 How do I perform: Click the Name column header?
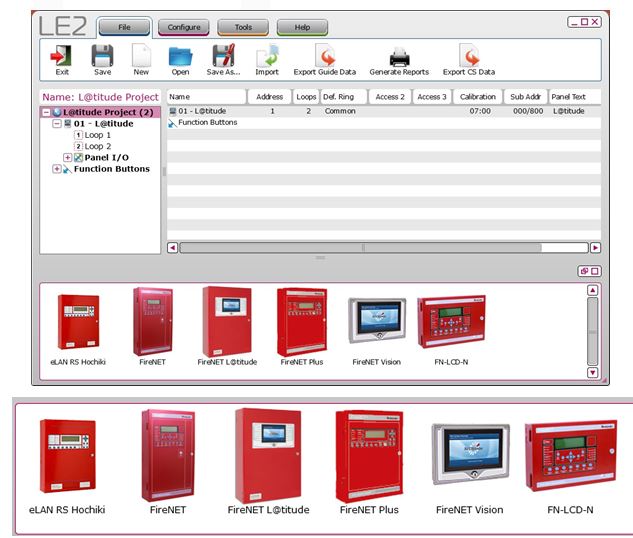click(x=206, y=97)
